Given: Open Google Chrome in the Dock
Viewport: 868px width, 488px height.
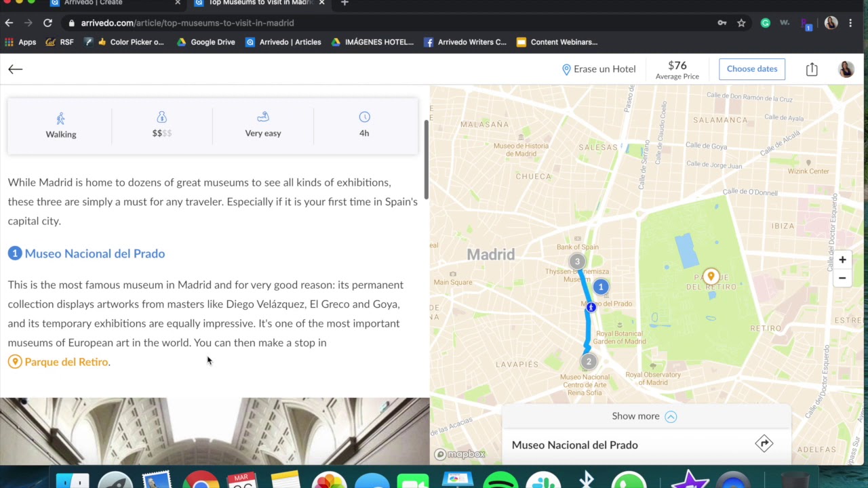Looking at the screenshot, I should (x=201, y=480).
